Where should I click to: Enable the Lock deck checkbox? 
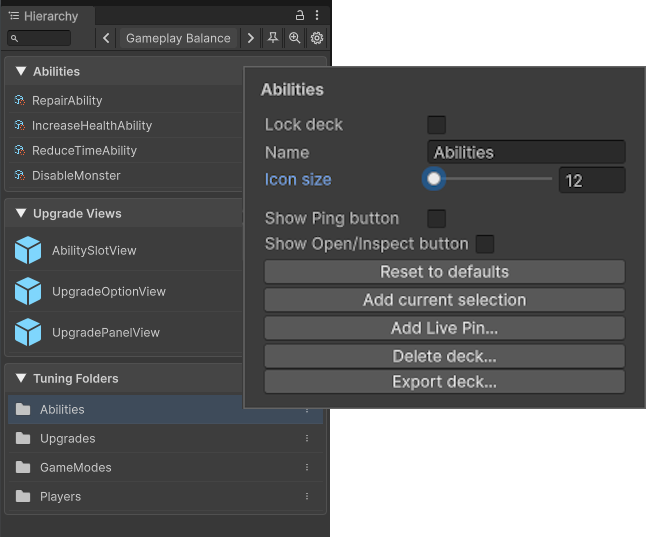coord(436,125)
